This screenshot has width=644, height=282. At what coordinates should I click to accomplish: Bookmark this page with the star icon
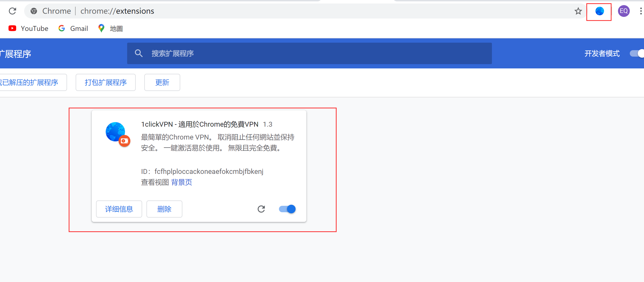click(x=578, y=11)
